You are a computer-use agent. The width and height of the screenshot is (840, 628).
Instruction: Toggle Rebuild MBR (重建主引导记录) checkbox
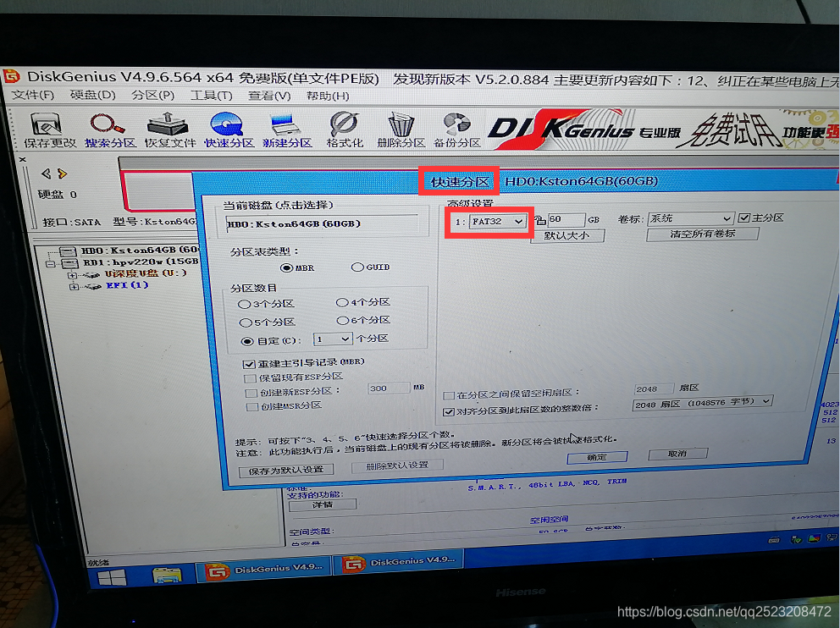pyautogui.click(x=249, y=364)
